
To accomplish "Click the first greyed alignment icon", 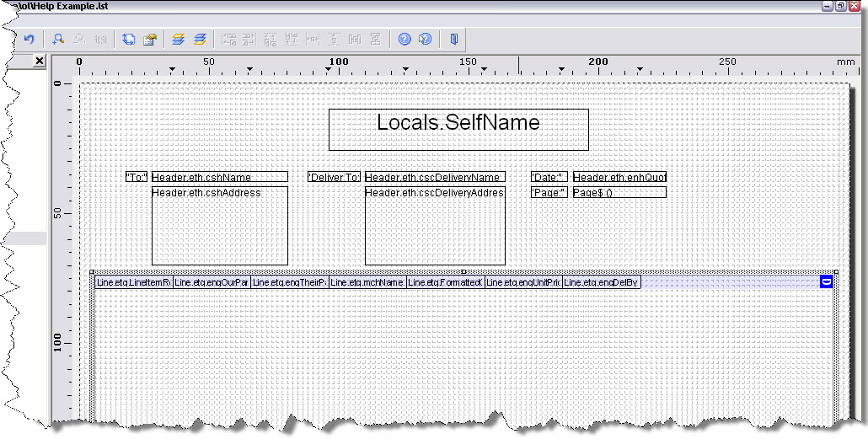I will (228, 40).
